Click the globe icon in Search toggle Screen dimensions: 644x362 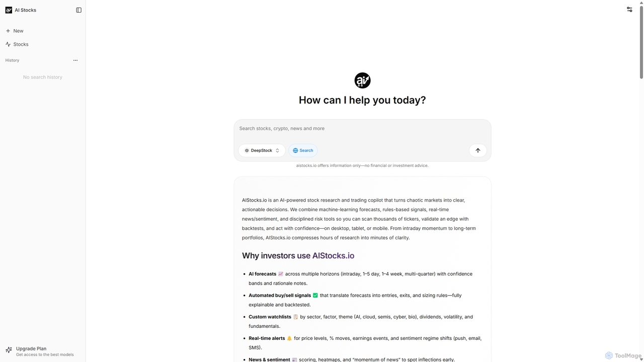click(295, 150)
